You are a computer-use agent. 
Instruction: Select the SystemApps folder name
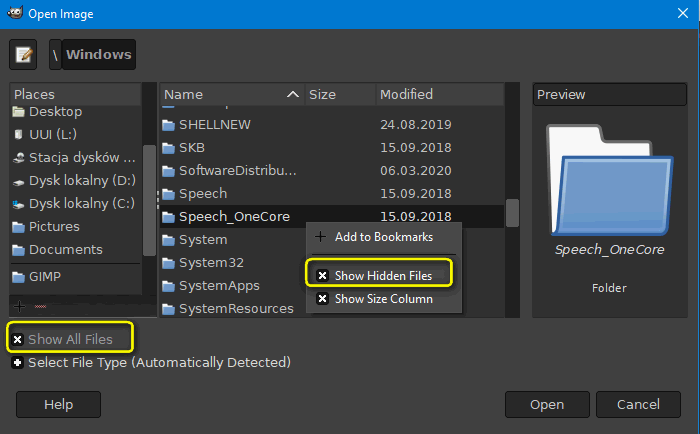click(219, 286)
